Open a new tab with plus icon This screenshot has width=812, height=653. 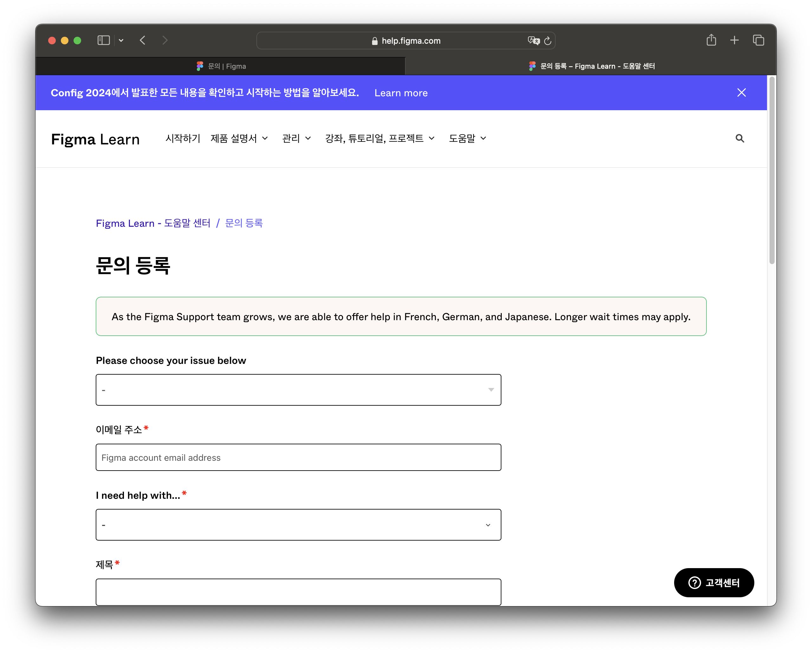pyautogui.click(x=734, y=40)
